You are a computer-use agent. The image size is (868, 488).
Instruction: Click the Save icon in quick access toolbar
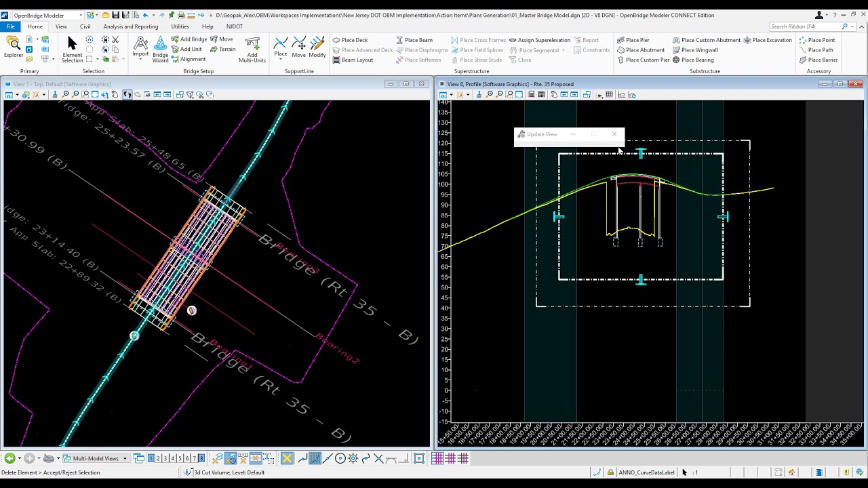point(117,15)
